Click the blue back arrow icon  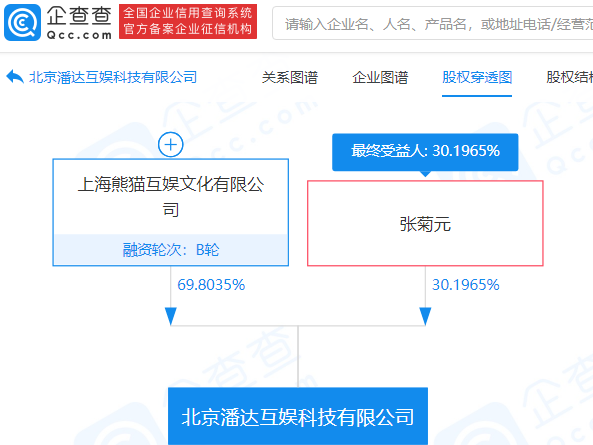click(15, 77)
